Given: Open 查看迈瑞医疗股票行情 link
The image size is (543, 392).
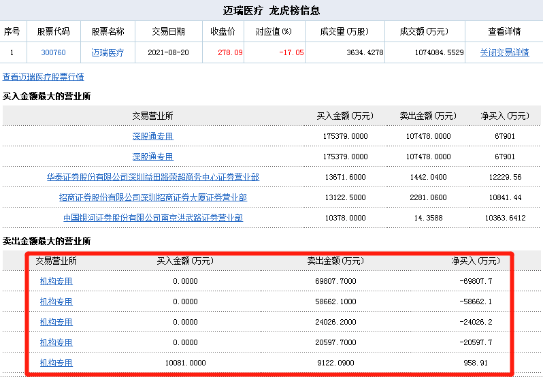Looking at the screenshot, I should coord(44,77).
